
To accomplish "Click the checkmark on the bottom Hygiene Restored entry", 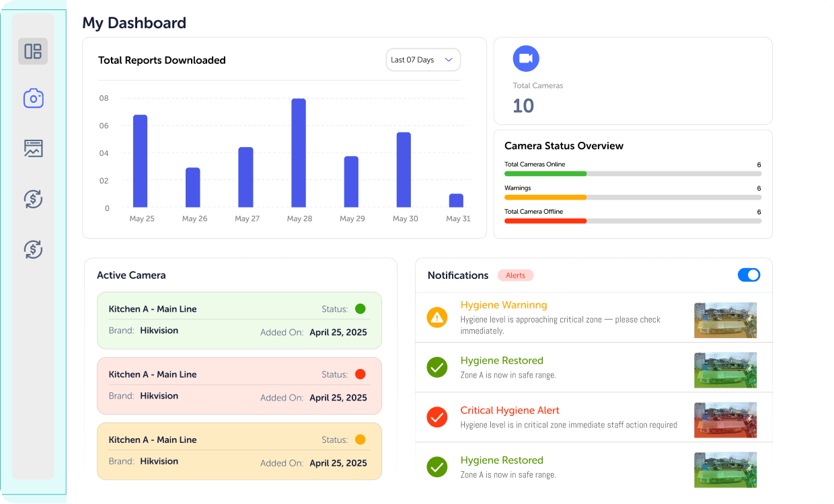I will coord(437,467).
